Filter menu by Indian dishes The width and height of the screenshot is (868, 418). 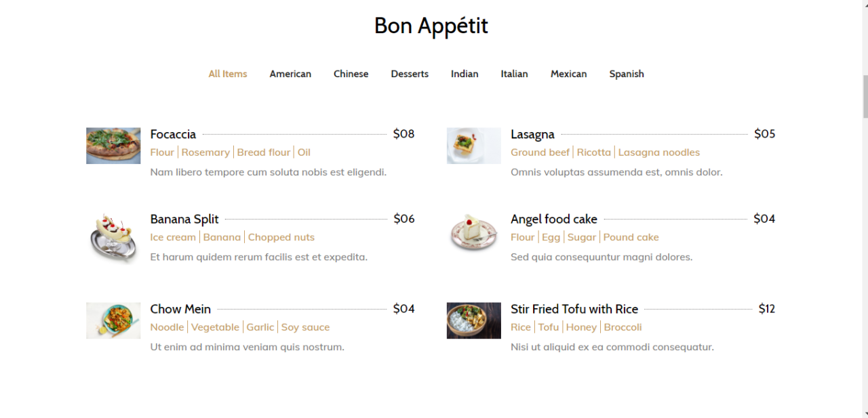[x=464, y=73]
